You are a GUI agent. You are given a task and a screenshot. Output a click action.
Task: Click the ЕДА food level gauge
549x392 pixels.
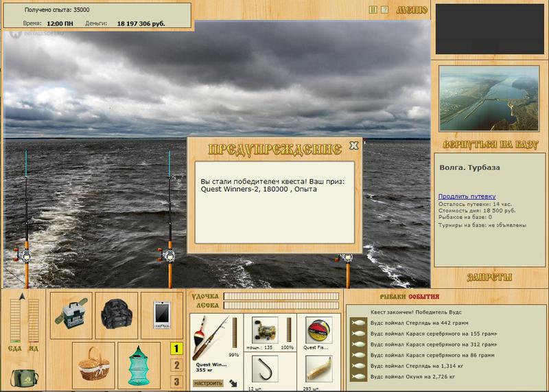click(x=15, y=321)
